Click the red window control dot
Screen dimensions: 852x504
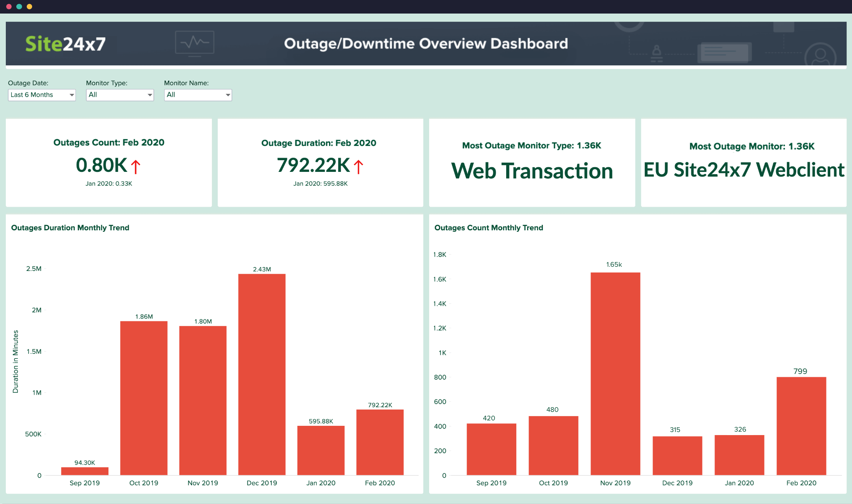pos(9,7)
